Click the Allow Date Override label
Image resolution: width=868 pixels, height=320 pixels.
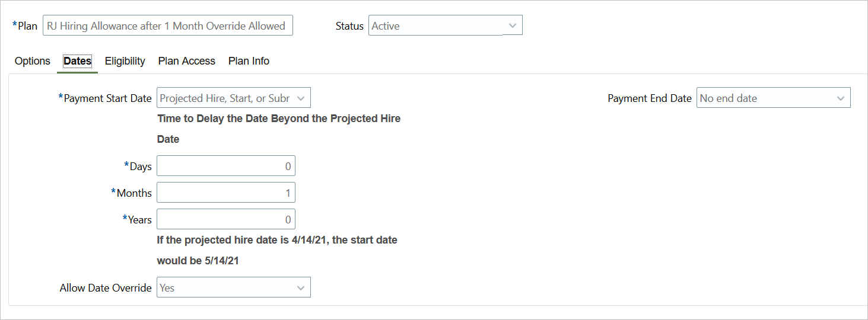pyautogui.click(x=106, y=288)
